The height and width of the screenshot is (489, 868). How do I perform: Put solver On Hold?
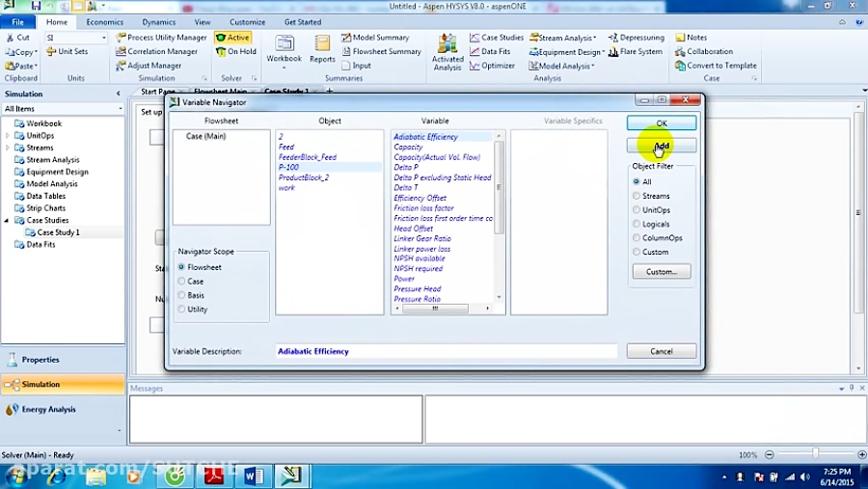tap(236, 51)
